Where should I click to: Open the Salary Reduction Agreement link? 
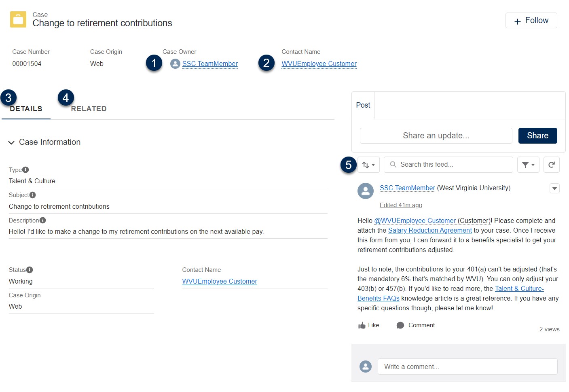click(429, 230)
